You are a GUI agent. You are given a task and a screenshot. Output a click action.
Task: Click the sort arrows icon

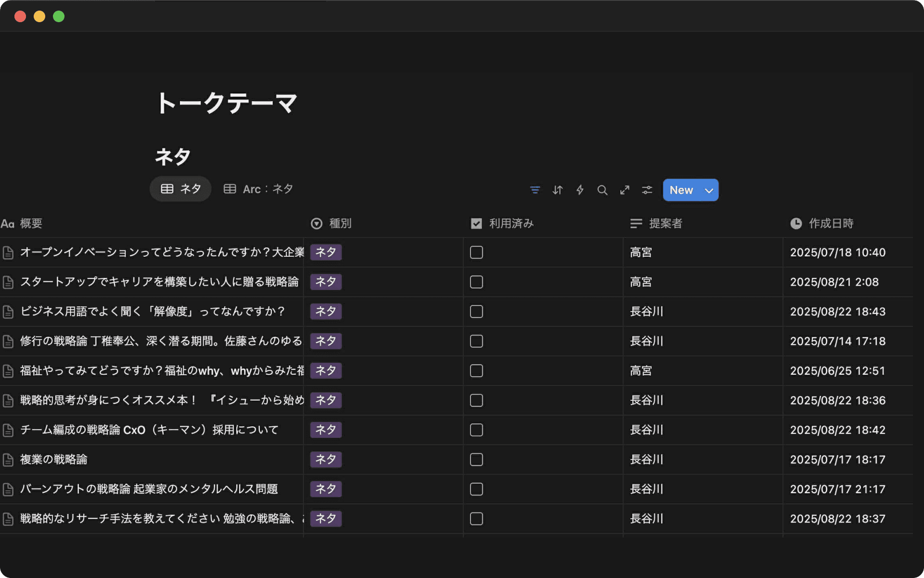pyautogui.click(x=557, y=190)
